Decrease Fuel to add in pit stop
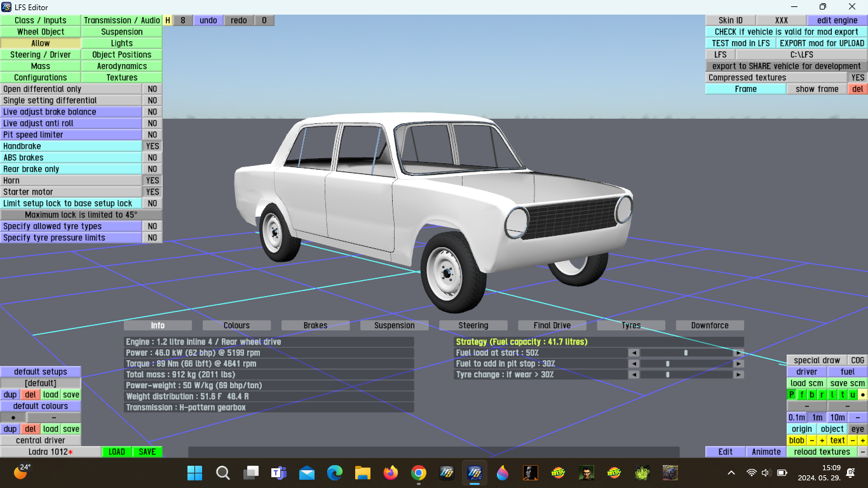Screen dimensions: 868x488 634,364
